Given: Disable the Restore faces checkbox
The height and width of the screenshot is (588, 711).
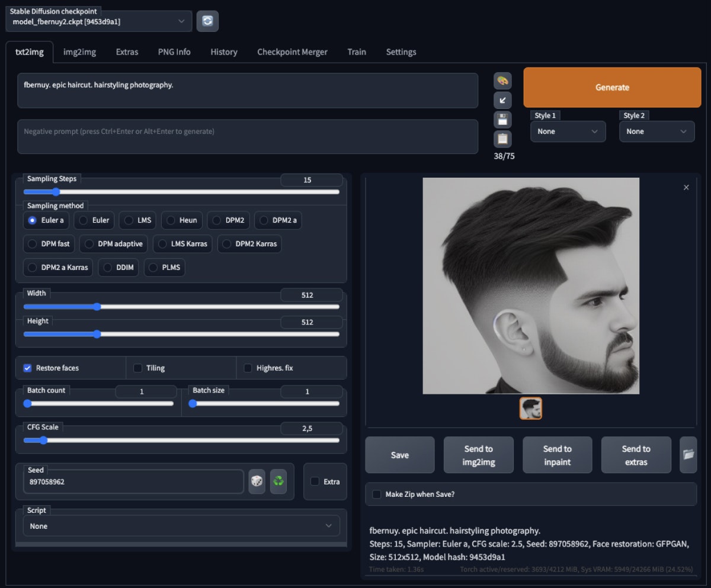Looking at the screenshot, I should [x=27, y=368].
